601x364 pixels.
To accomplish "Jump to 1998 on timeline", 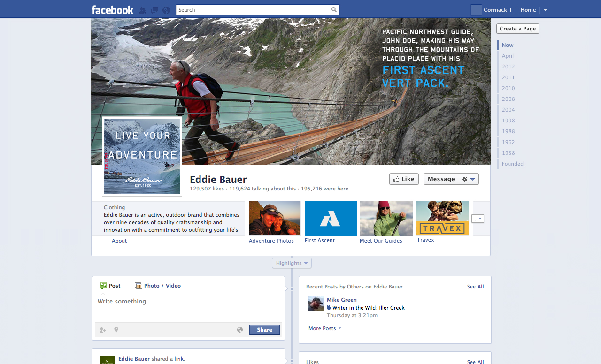I will (x=508, y=121).
